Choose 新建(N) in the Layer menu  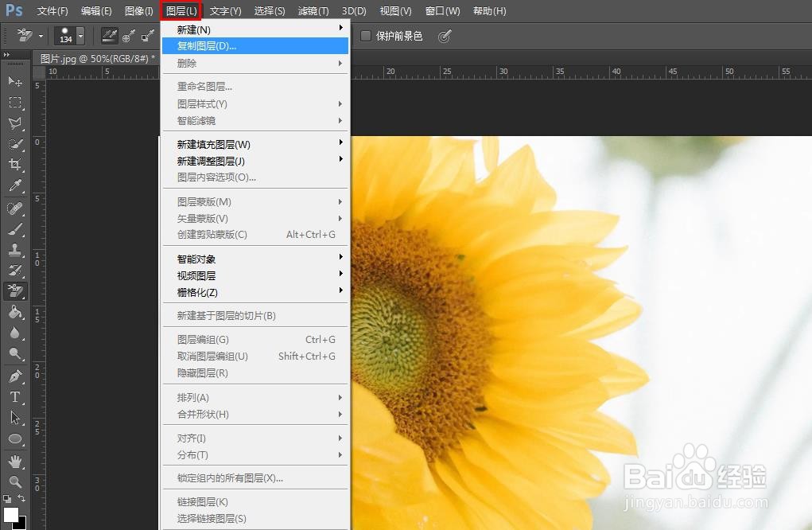tap(255, 29)
